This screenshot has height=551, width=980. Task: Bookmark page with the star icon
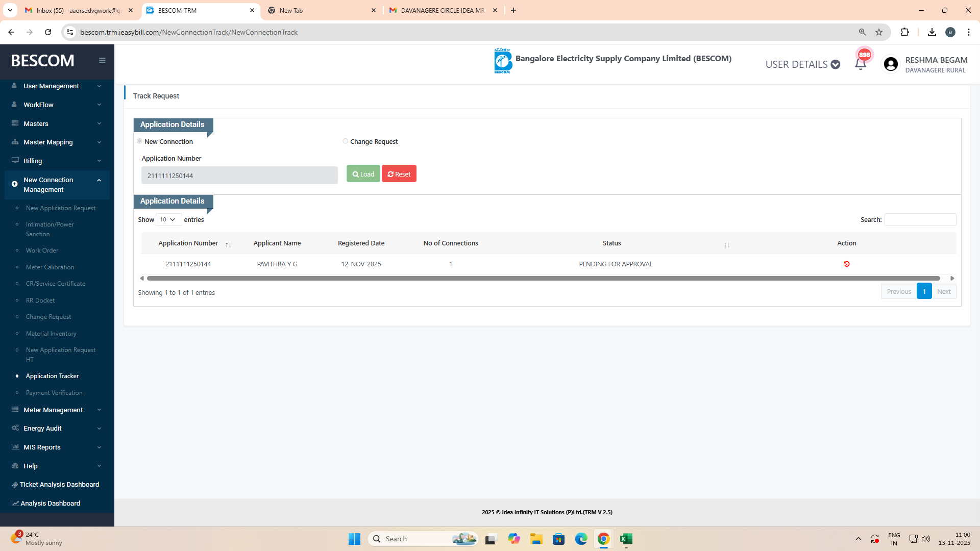tap(879, 32)
